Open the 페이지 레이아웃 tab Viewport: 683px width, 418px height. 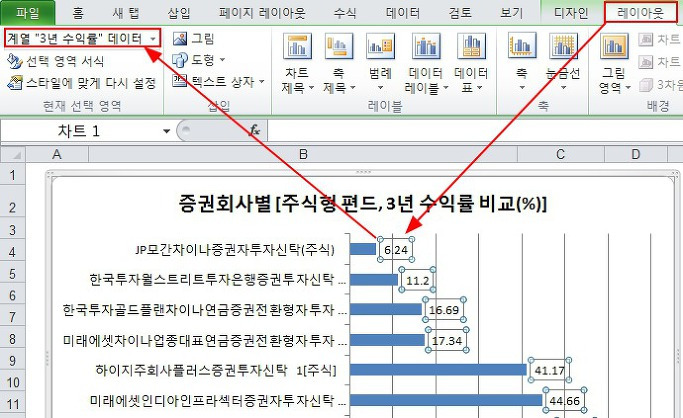coord(262,13)
